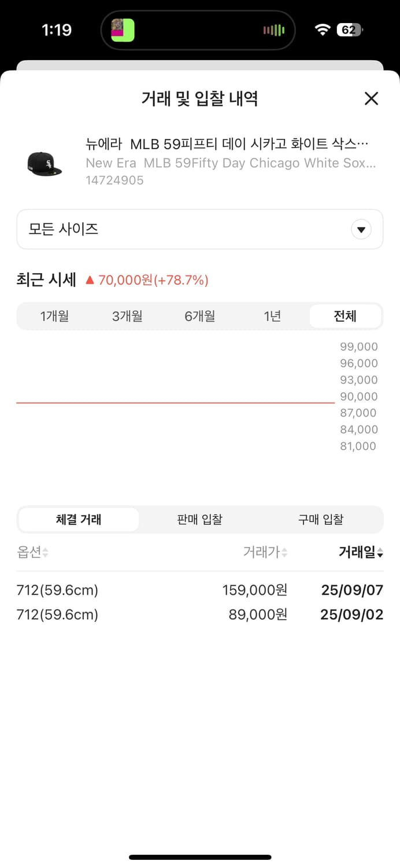Screen dimensions: 400x868
Task: Select the 159,000원 transaction row
Action: coord(199,590)
